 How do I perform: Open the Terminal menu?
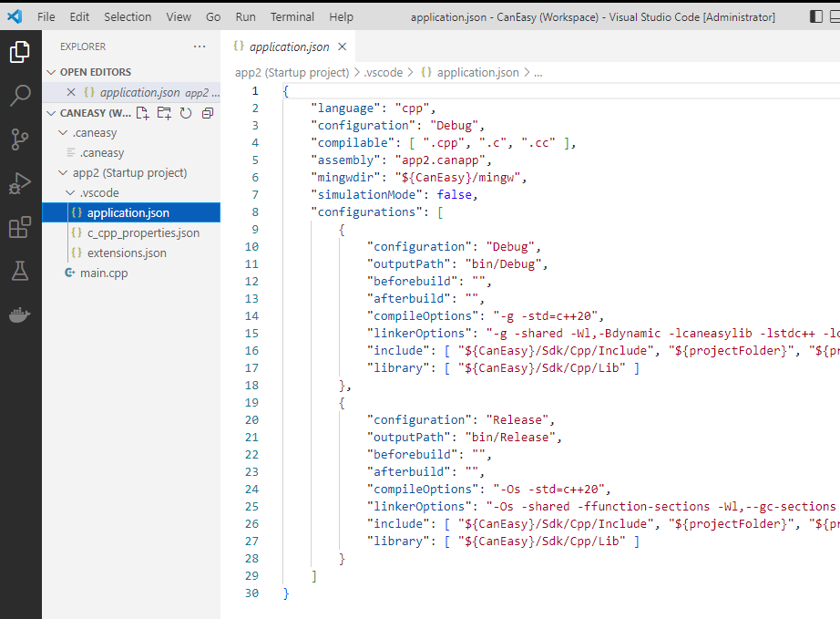click(x=292, y=16)
